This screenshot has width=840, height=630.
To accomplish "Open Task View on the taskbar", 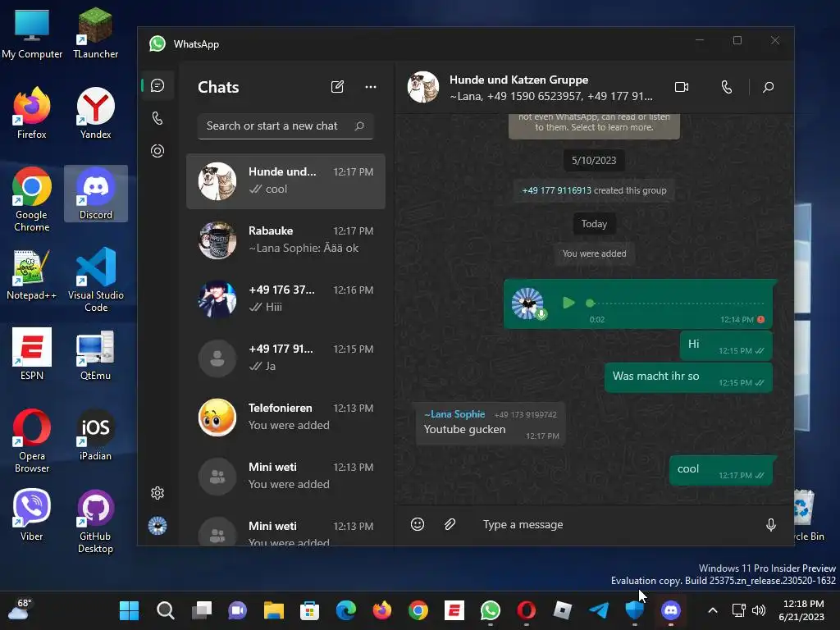I will pyautogui.click(x=202, y=610).
